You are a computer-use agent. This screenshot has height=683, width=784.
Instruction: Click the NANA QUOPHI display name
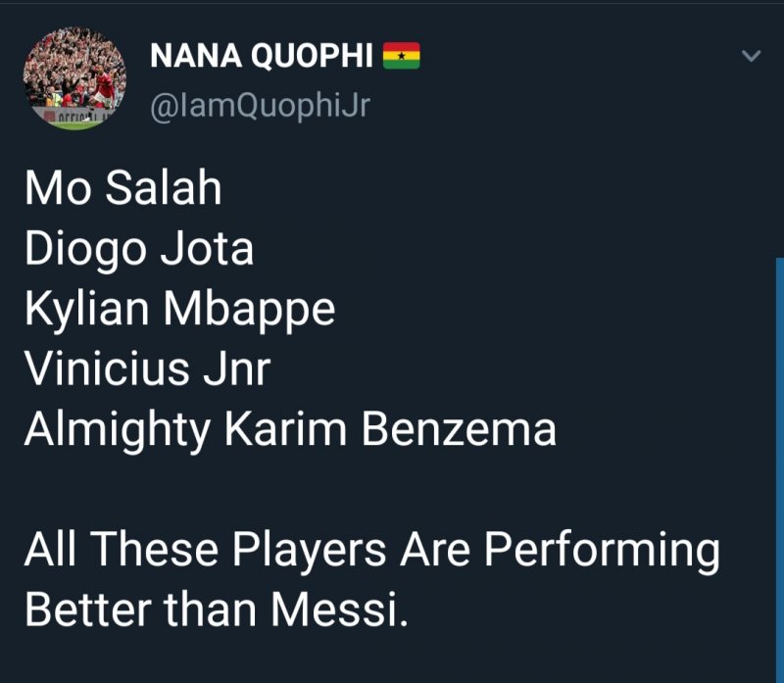click(262, 56)
